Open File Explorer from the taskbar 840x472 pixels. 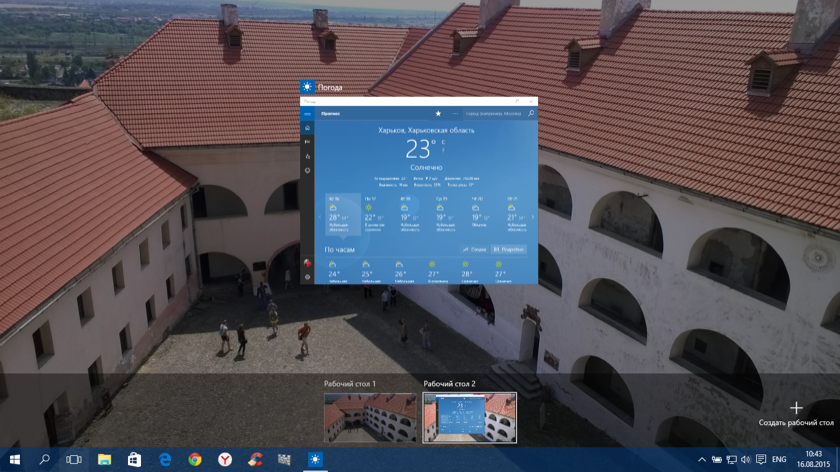click(104, 459)
